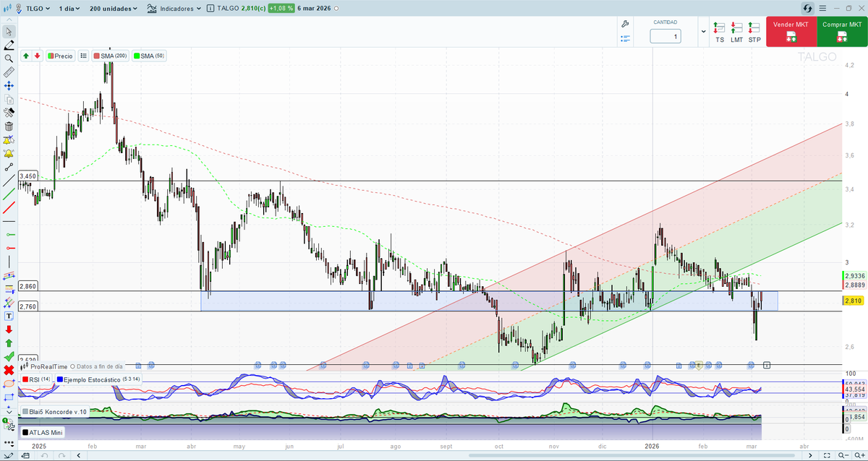Toggle the RSI (14) indicator label
868x461 pixels.
point(36,379)
